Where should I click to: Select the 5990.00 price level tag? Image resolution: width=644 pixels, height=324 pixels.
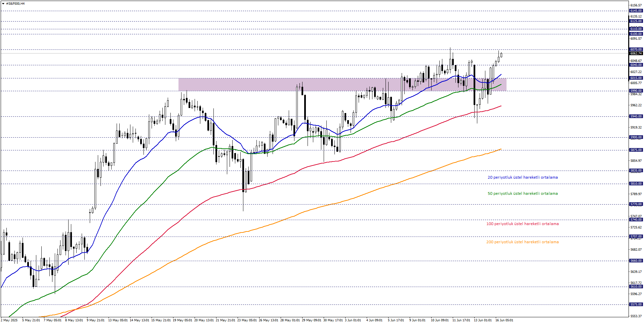coord(636,91)
